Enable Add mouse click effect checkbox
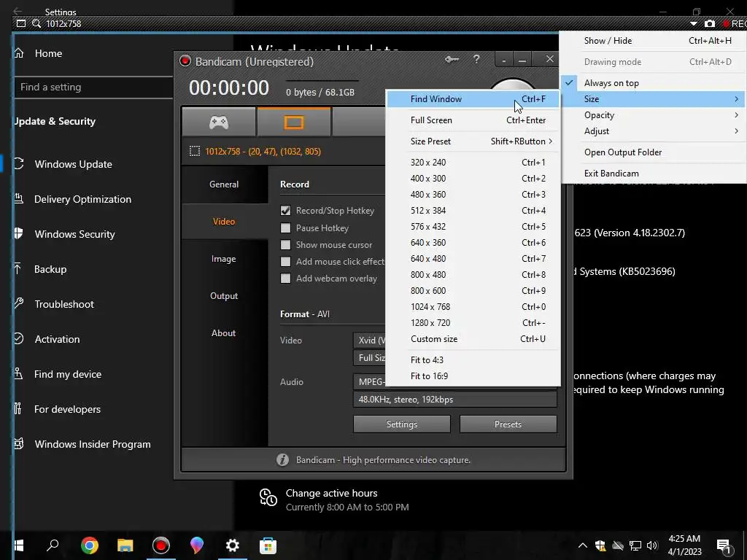The image size is (747, 560). (285, 262)
